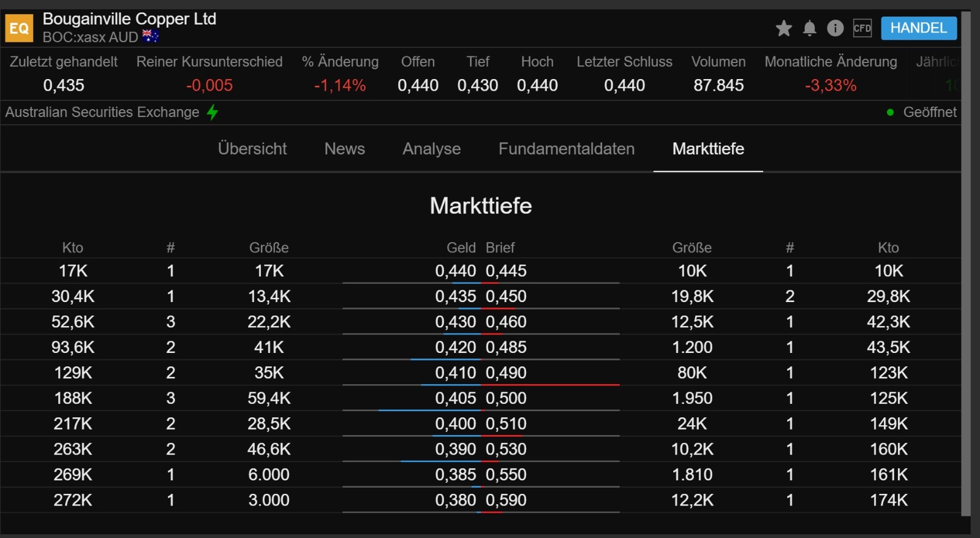Click the Brief column header
Screen dimensions: 980x538
point(500,248)
